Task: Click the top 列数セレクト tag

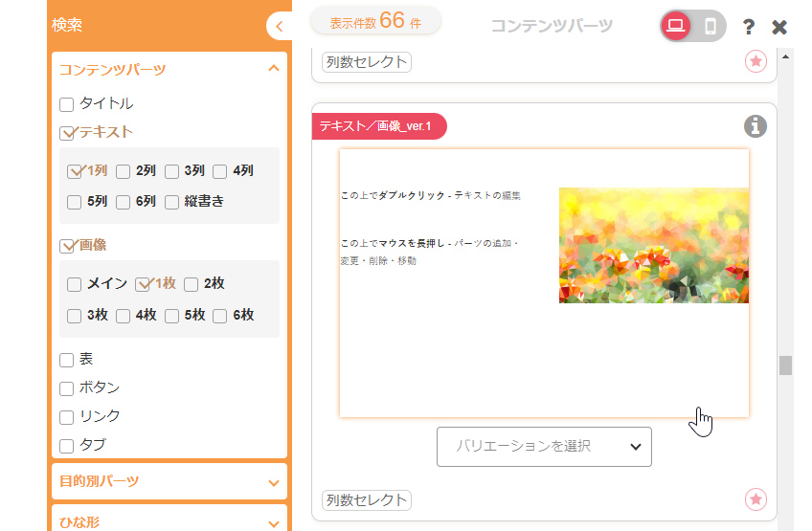Action: (366, 63)
